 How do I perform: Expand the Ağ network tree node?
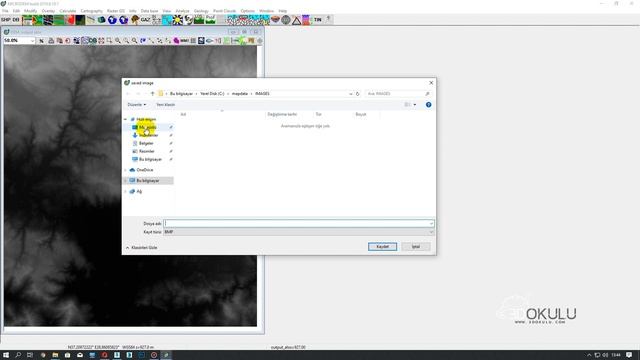pyautogui.click(x=126, y=191)
